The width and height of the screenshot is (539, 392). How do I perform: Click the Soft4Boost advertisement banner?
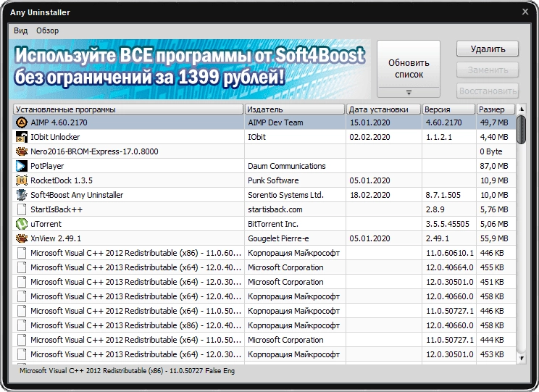pos(190,69)
